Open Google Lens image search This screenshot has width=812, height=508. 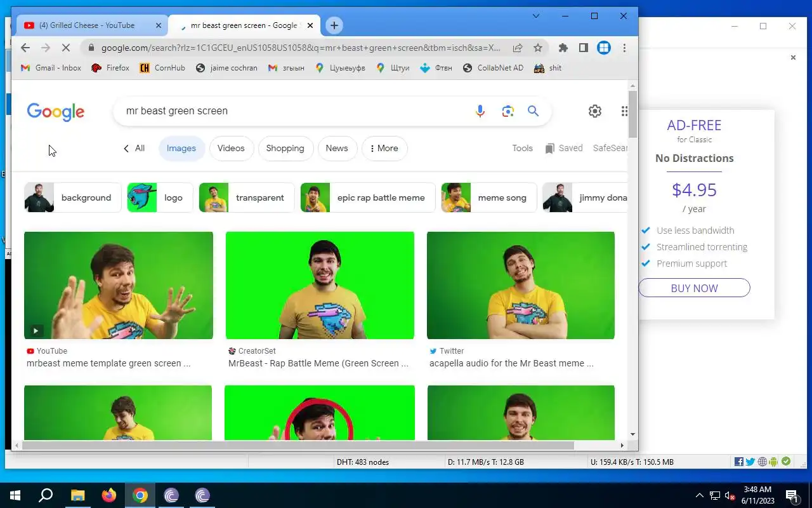point(507,111)
